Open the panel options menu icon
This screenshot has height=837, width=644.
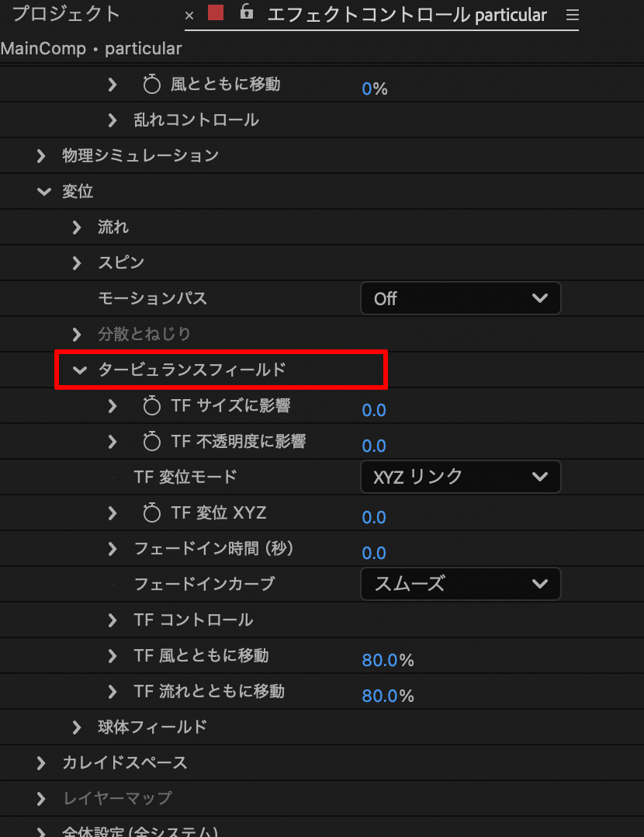click(572, 14)
